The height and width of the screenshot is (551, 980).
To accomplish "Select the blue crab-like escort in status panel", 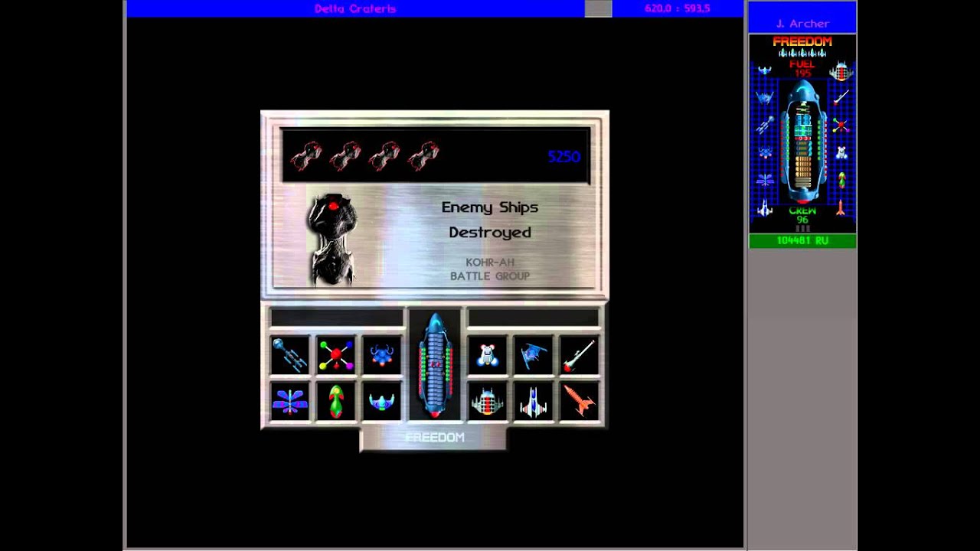I will tap(765, 152).
